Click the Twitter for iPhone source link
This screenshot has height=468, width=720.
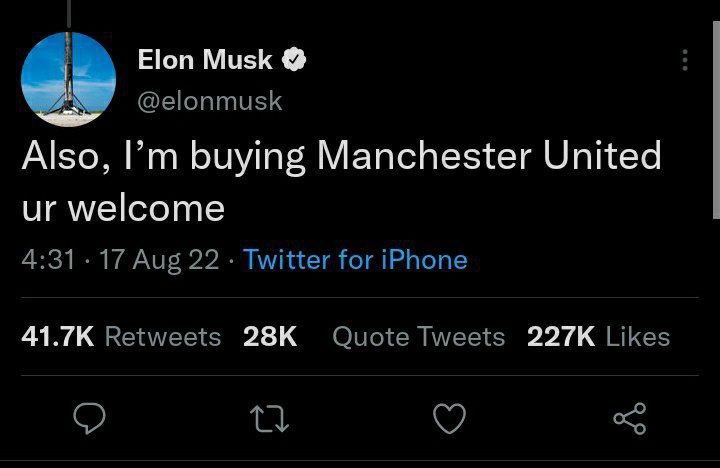(356, 260)
